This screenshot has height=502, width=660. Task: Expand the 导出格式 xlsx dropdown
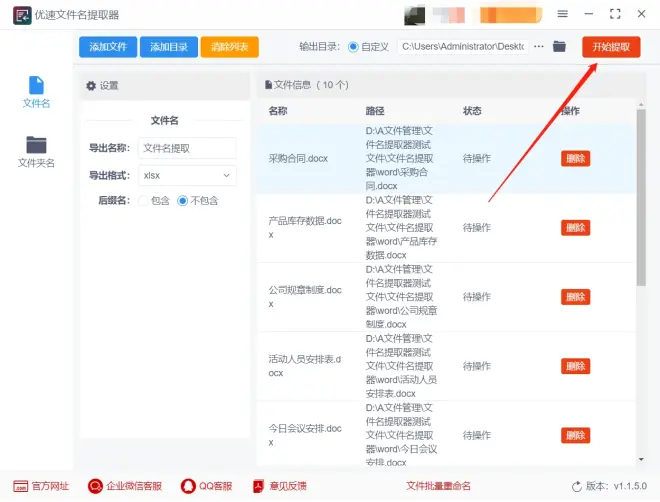pyautogui.click(x=188, y=175)
